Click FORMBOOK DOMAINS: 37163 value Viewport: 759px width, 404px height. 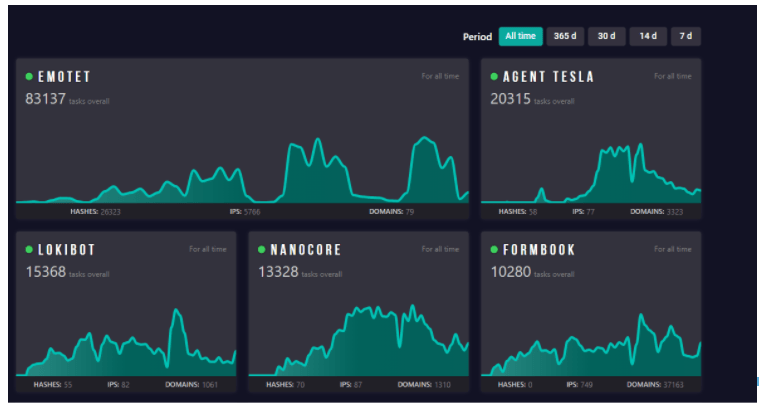point(655,385)
